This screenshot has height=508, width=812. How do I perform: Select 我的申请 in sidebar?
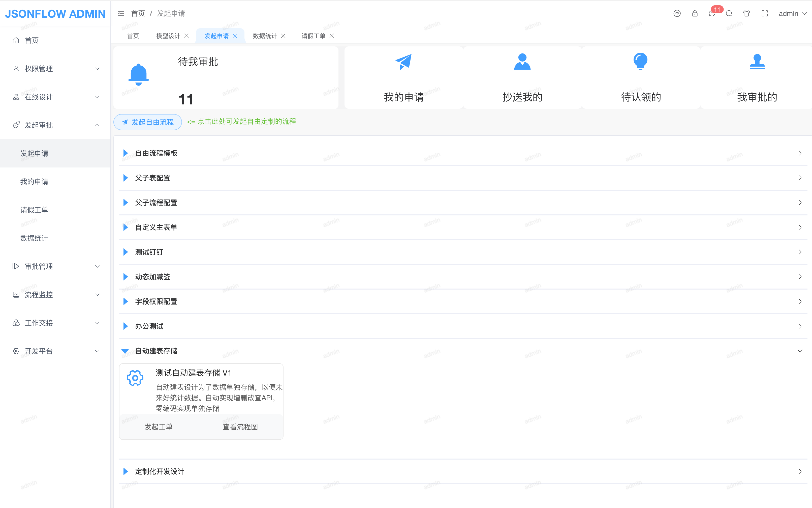[34, 182]
